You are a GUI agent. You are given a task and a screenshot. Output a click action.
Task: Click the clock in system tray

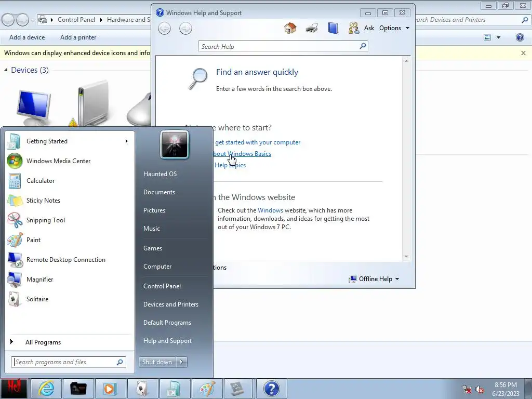[x=506, y=389]
